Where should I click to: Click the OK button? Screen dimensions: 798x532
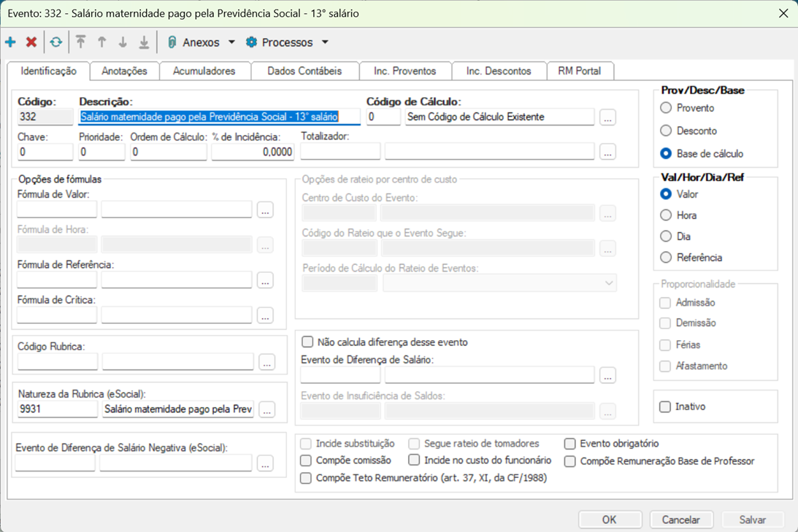(609, 520)
